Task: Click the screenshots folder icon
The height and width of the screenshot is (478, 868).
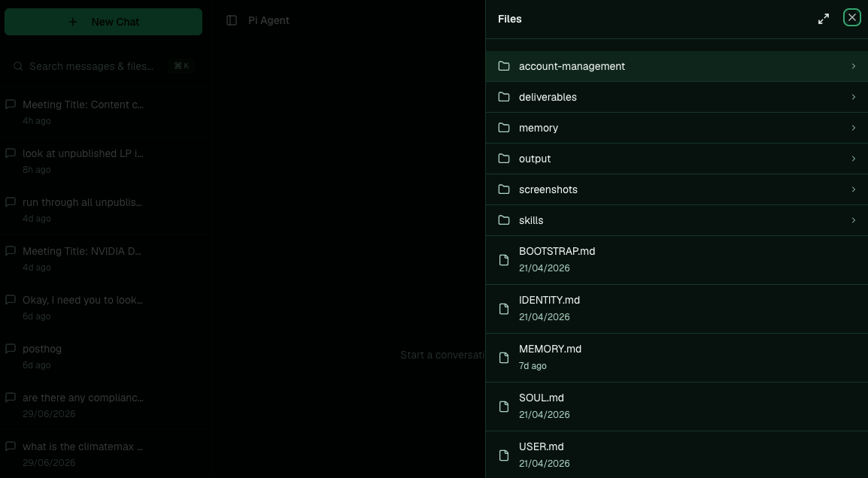Action: [x=504, y=189]
